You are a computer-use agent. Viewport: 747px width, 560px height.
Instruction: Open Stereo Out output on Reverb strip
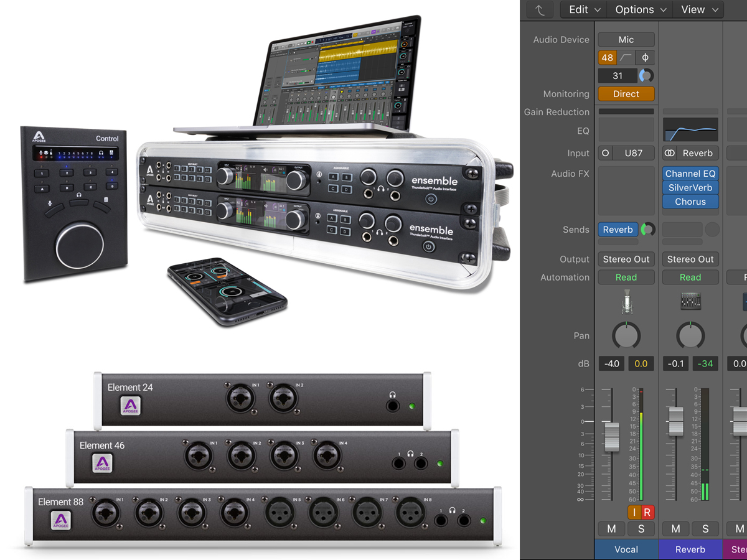tap(690, 259)
